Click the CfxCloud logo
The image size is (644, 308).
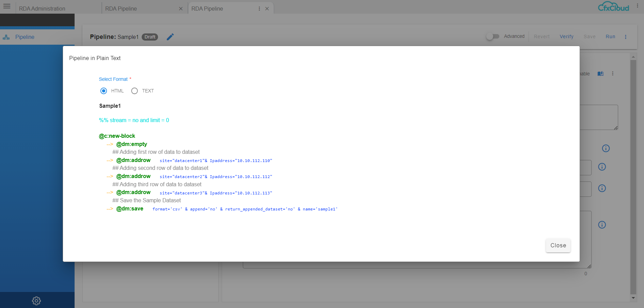[x=613, y=7]
